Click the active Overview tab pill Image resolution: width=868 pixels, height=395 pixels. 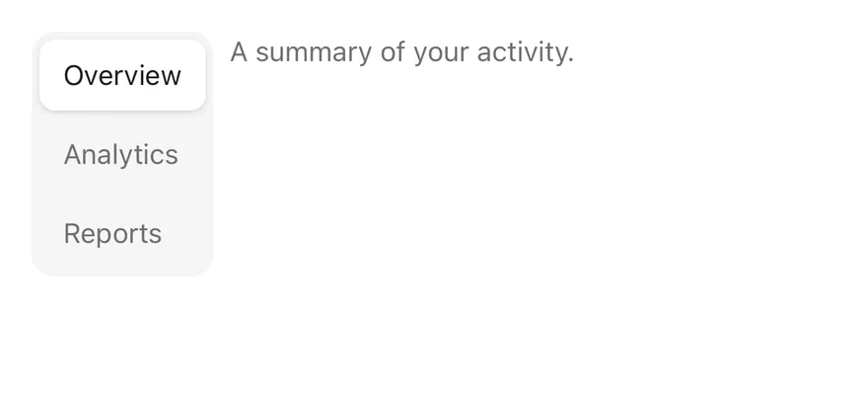pos(121,75)
